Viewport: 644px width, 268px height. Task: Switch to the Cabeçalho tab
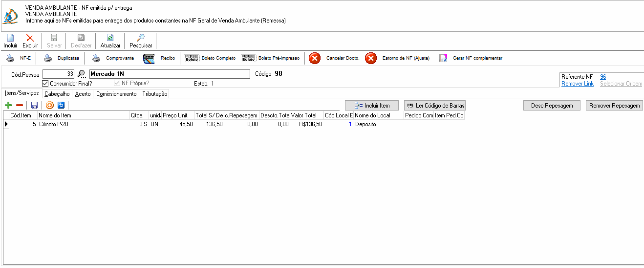point(57,94)
